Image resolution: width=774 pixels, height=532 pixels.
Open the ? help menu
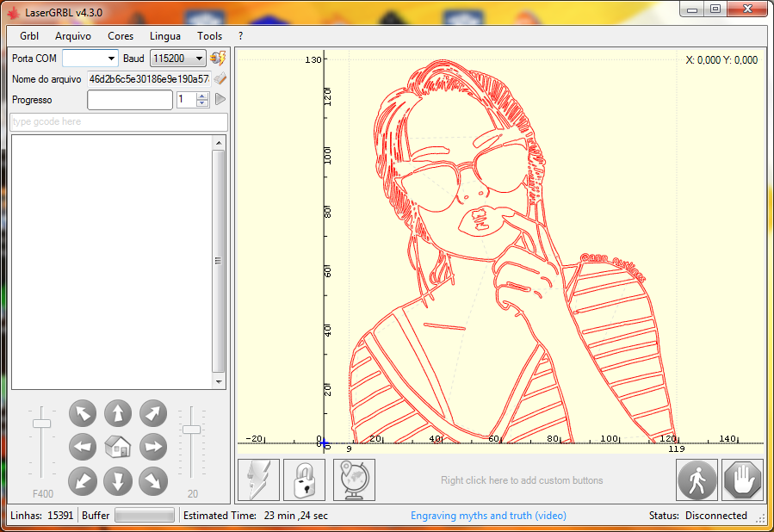point(240,36)
